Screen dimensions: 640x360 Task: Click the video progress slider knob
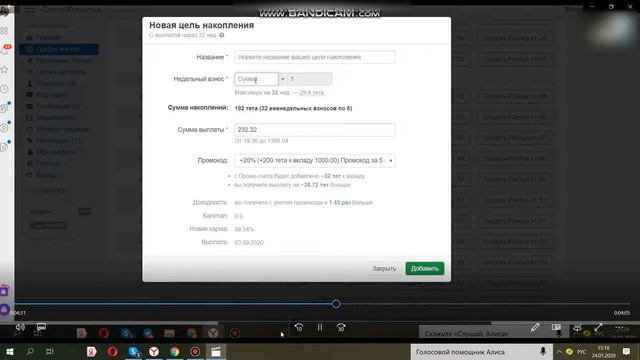click(336, 304)
